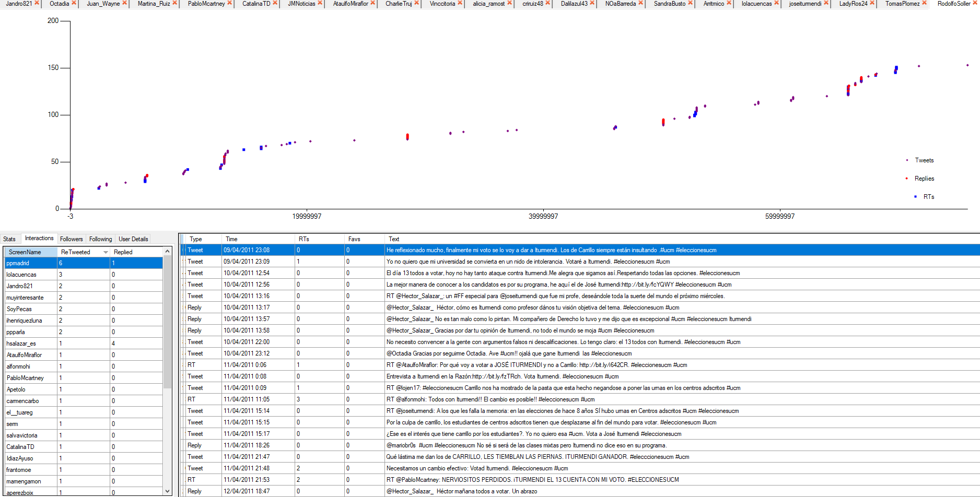
Task: Sort tweets by Time column header
Action: click(x=259, y=239)
